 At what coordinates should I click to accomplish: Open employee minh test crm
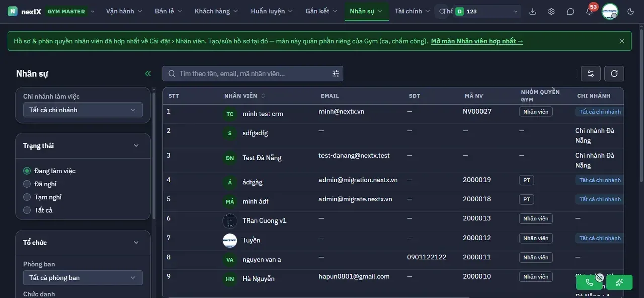[263, 114]
